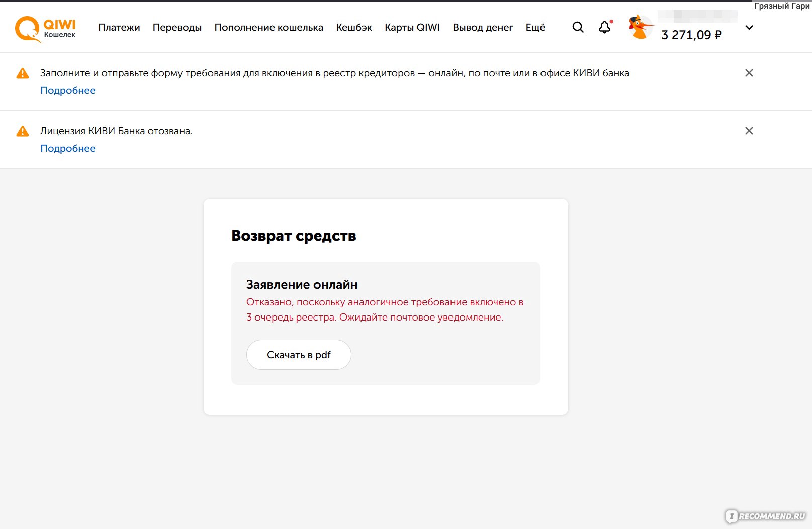Image resolution: width=812 pixels, height=529 pixels.
Task: Dismiss the creditor registry form notice
Action: coord(749,73)
